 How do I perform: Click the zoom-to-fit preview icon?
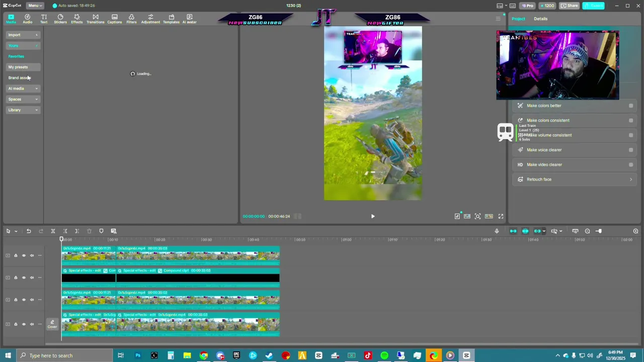click(477, 216)
